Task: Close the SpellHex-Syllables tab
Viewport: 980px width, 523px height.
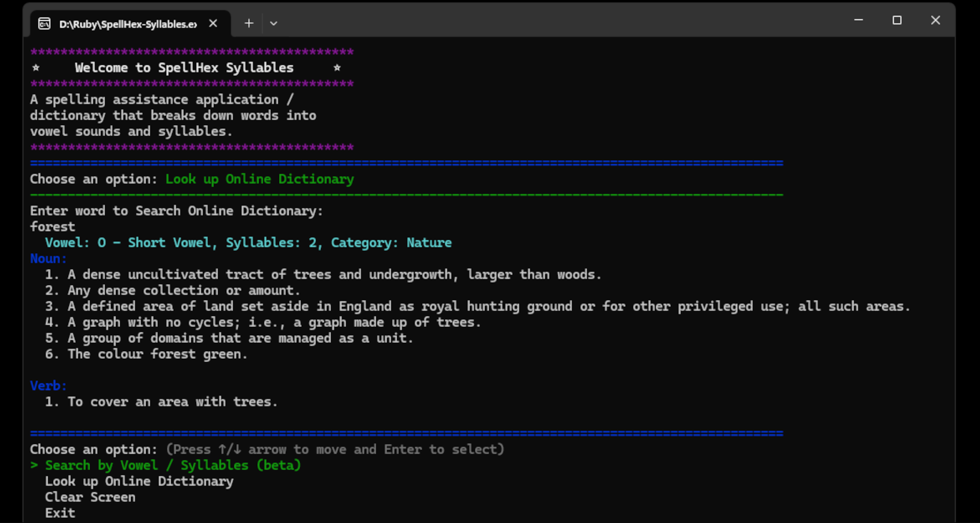Action: pos(213,23)
